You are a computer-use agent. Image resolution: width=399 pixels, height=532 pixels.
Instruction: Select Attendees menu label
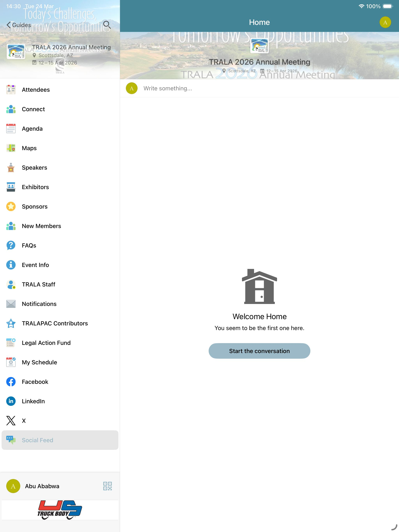click(36, 90)
